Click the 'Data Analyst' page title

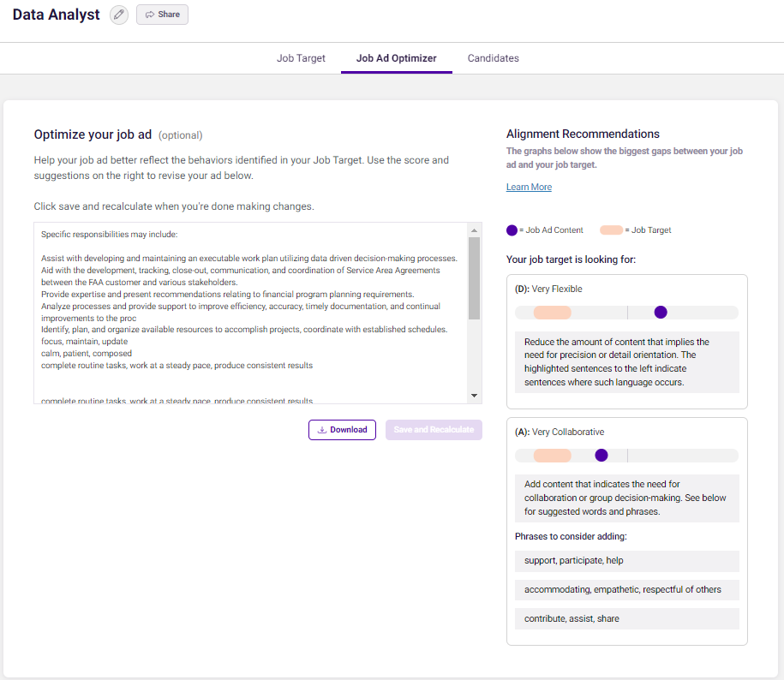(56, 15)
